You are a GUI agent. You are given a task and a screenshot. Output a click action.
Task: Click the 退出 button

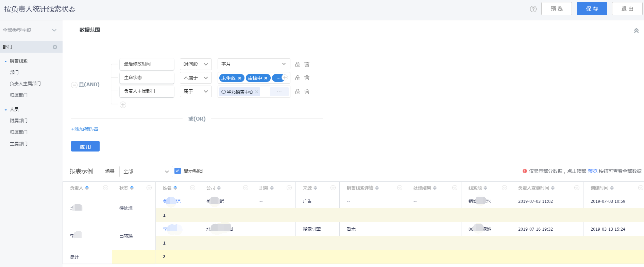click(627, 9)
